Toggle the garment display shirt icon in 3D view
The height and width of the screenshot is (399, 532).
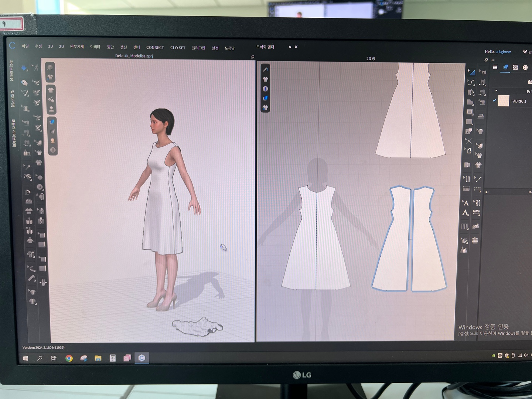[51, 90]
